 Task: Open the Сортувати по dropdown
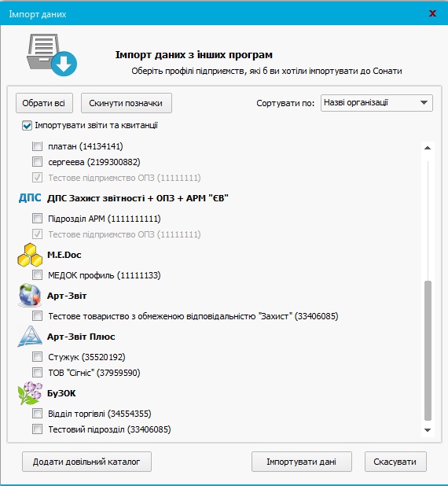(x=376, y=103)
